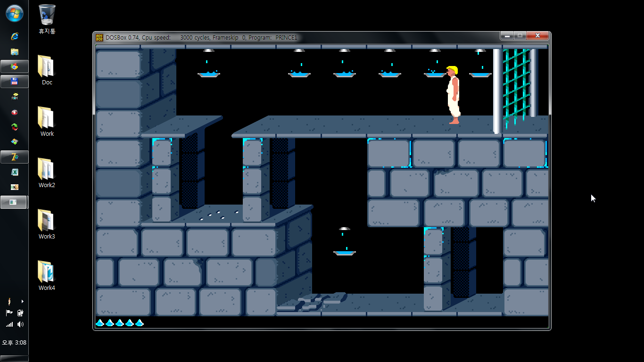Open the Action Center flag icon
The height and width of the screenshot is (362, 644).
pyautogui.click(x=9, y=313)
